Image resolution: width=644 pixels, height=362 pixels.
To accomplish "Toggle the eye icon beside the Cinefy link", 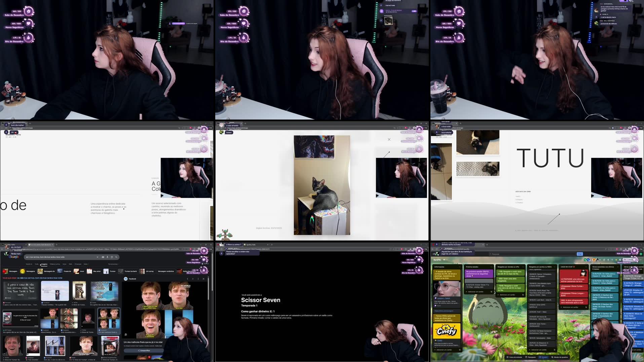I will tap(435, 340).
